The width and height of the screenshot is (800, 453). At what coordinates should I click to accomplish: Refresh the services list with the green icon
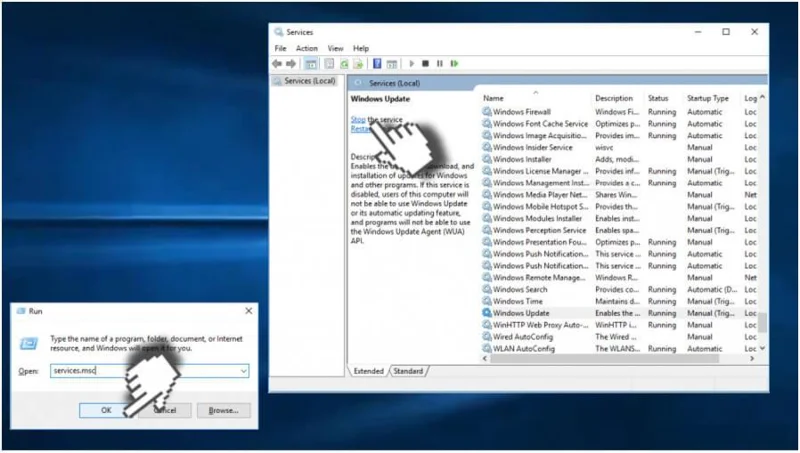point(344,64)
